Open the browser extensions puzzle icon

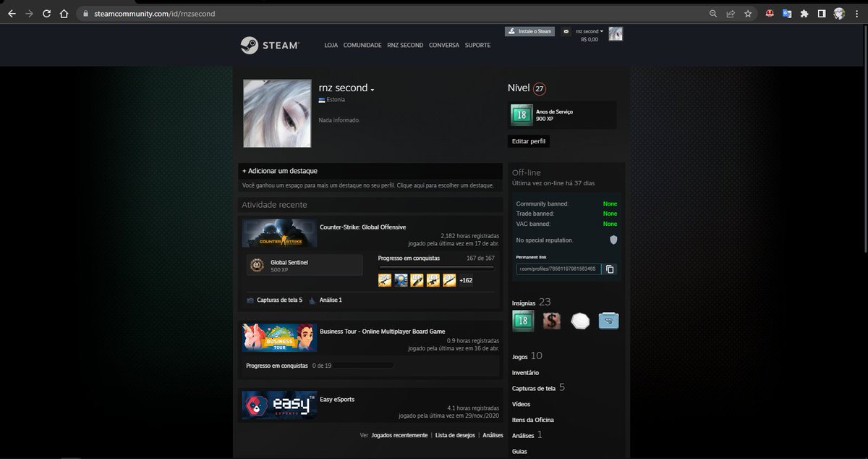804,13
